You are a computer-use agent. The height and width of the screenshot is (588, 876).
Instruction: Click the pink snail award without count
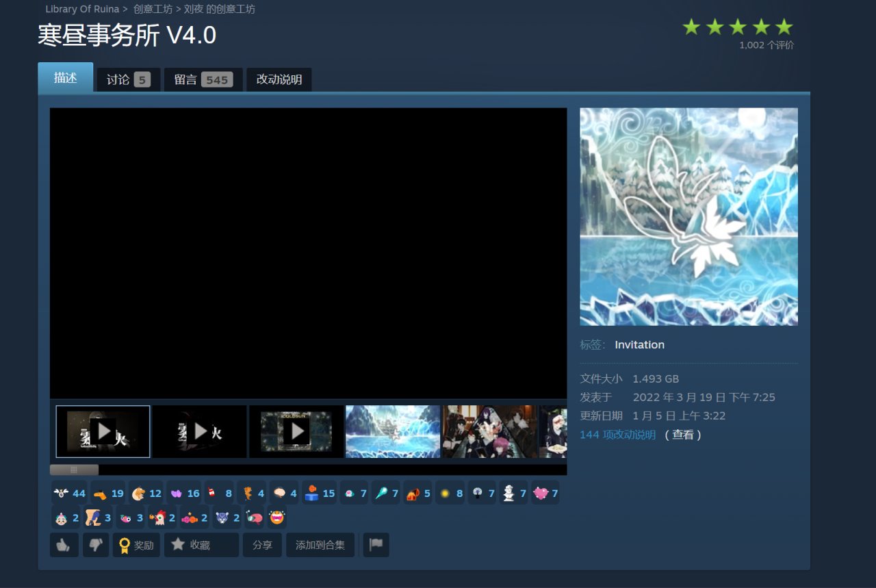pyautogui.click(x=254, y=517)
